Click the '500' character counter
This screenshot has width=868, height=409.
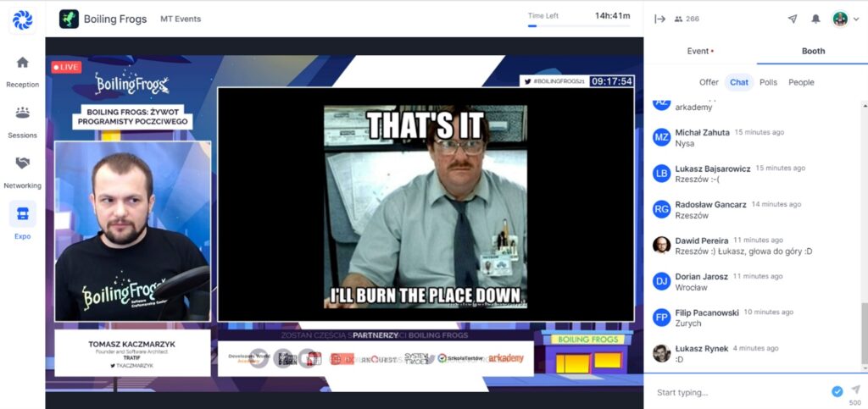coord(854,403)
